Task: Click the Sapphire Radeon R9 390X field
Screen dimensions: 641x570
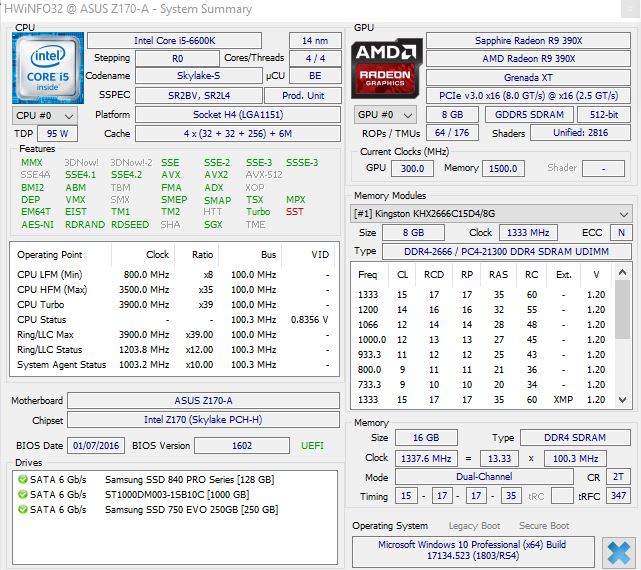Action: (x=528, y=40)
